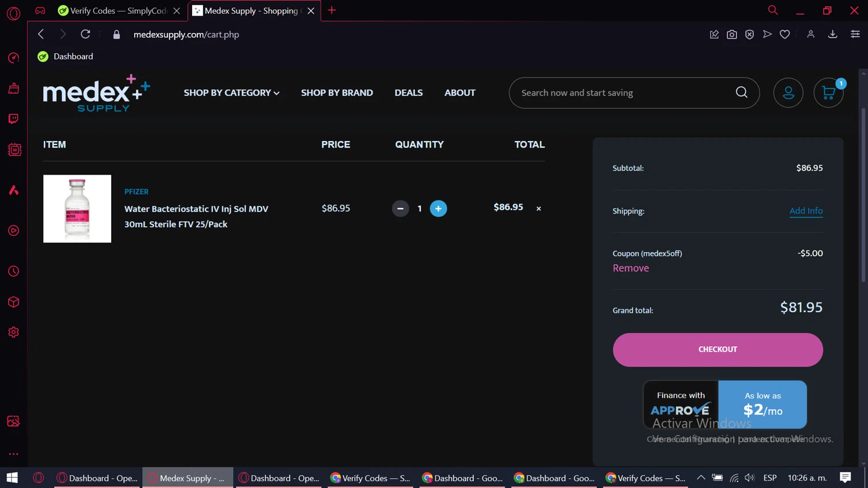The width and height of the screenshot is (868, 488).
Task: Bookmark this page with heart icon
Action: pos(785,35)
